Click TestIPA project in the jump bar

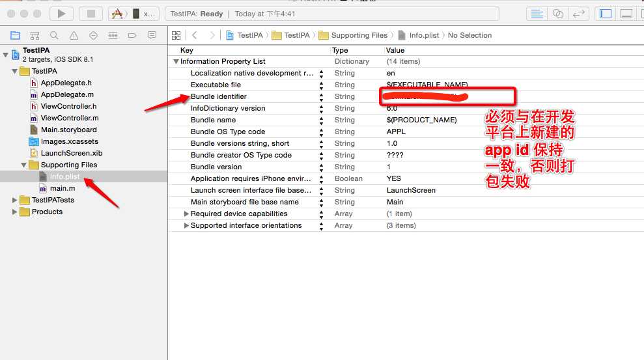tap(244, 35)
